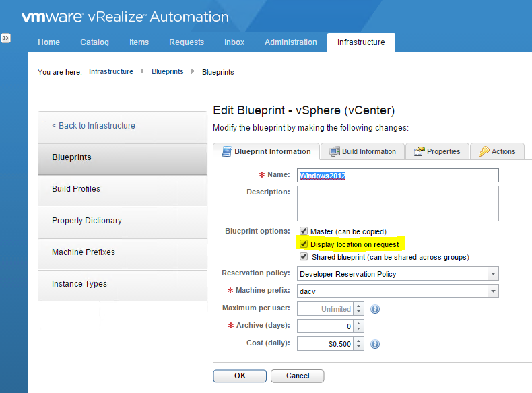Click the Properties tab icon

[420, 151]
